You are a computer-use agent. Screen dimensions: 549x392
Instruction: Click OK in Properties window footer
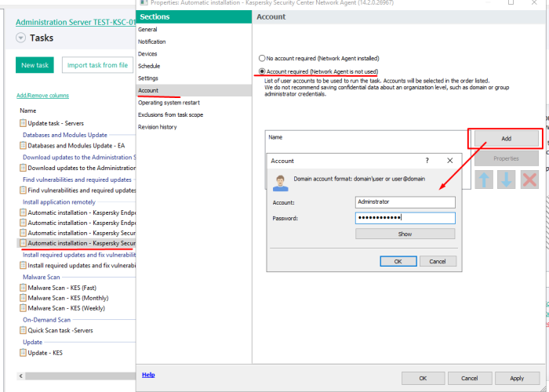point(423,378)
